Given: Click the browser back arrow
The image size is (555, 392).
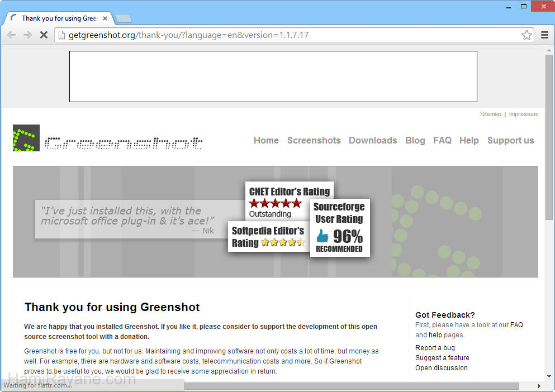Looking at the screenshot, I should click(x=11, y=35).
